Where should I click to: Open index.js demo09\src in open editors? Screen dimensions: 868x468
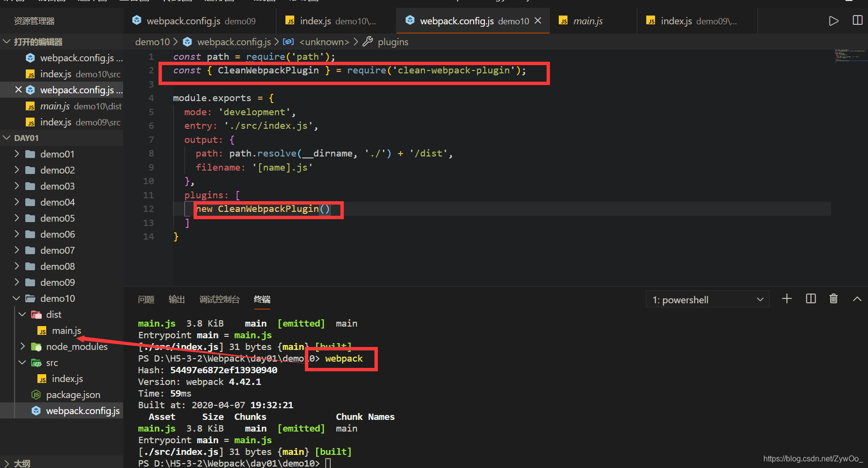[61, 122]
